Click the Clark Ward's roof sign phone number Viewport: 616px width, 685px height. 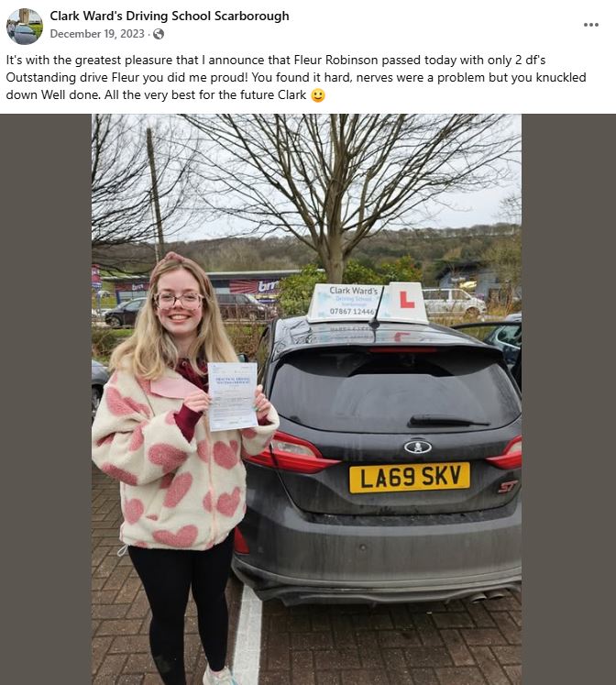352,311
